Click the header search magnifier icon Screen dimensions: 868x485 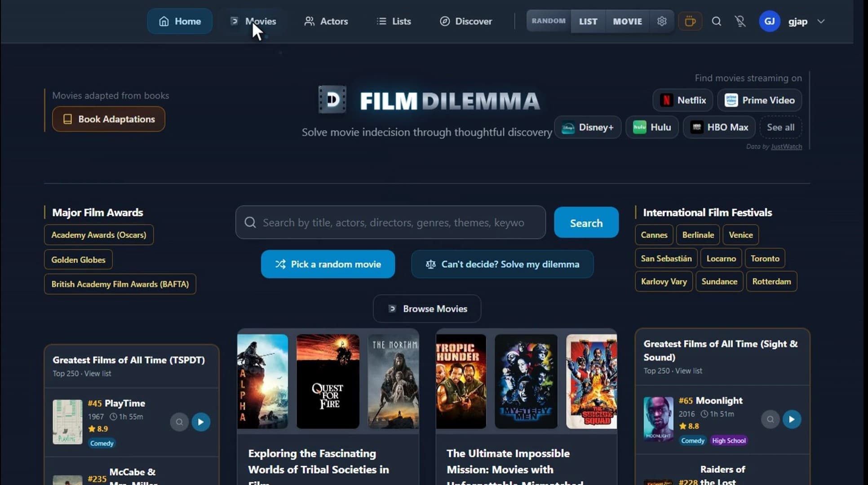(x=717, y=21)
